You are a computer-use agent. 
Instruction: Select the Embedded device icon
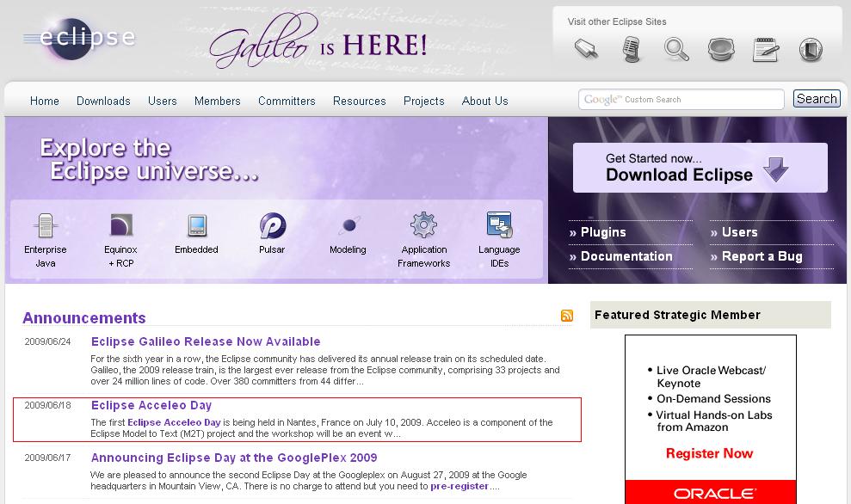pos(197,226)
